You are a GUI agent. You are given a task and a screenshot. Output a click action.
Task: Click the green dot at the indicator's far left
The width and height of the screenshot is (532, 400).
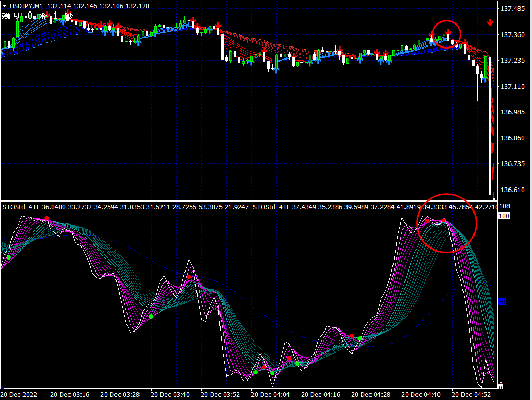(9, 257)
